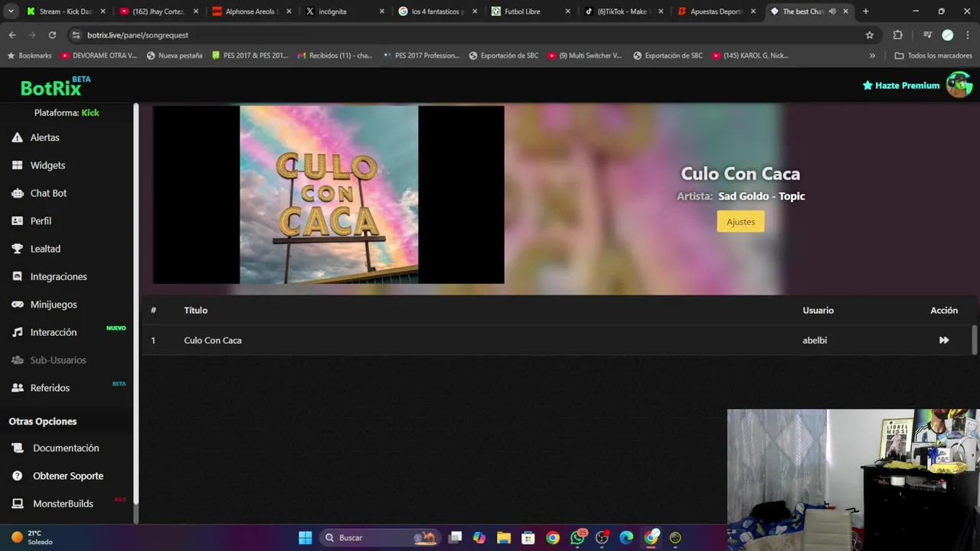Select the Lealtad trophy icon

[17, 249]
